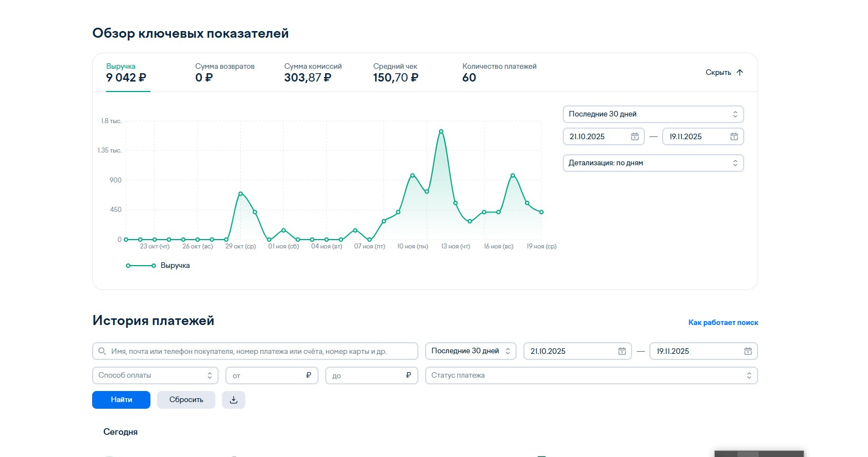The width and height of the screenshot is (868, 457).
Task: Toggle the Выручка legend series marker
Action: (x=141, y=266)
